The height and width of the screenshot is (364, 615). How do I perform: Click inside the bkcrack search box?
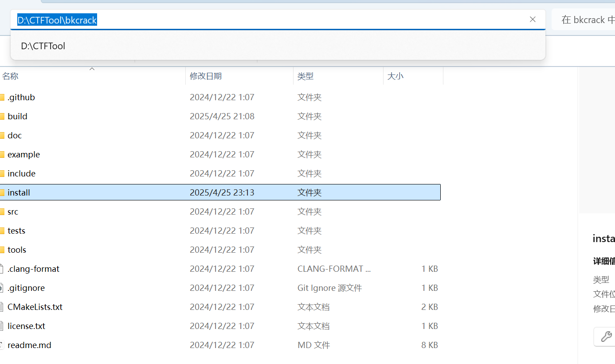(x=590, y=20)
